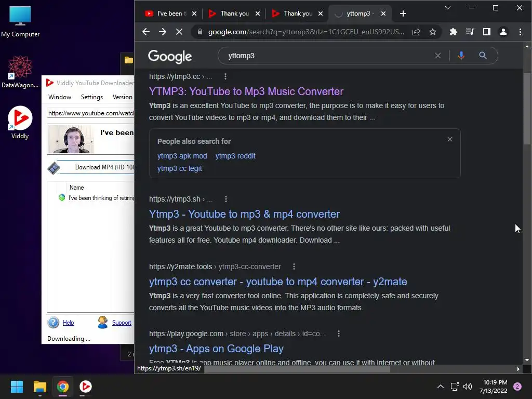This screenshot has width=532, height=399.
Task: Search for ytmp3 cc legit
Action: point(179,169)
